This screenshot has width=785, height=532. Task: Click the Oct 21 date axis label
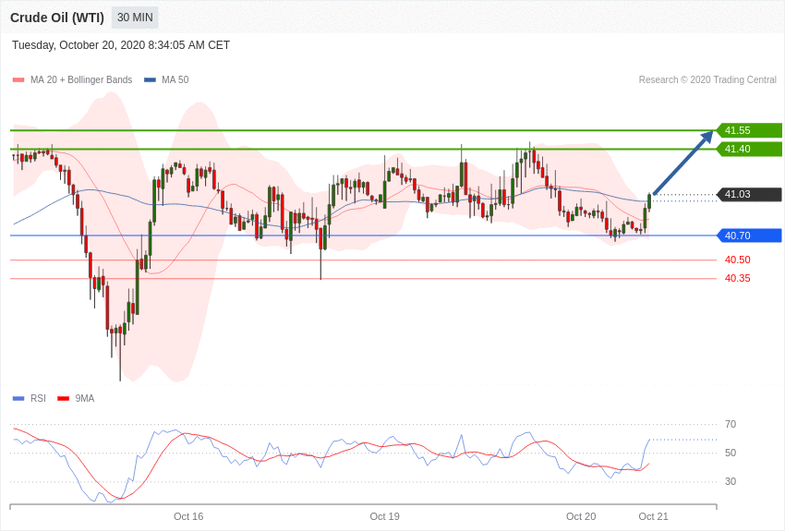(x=653, y=516)
